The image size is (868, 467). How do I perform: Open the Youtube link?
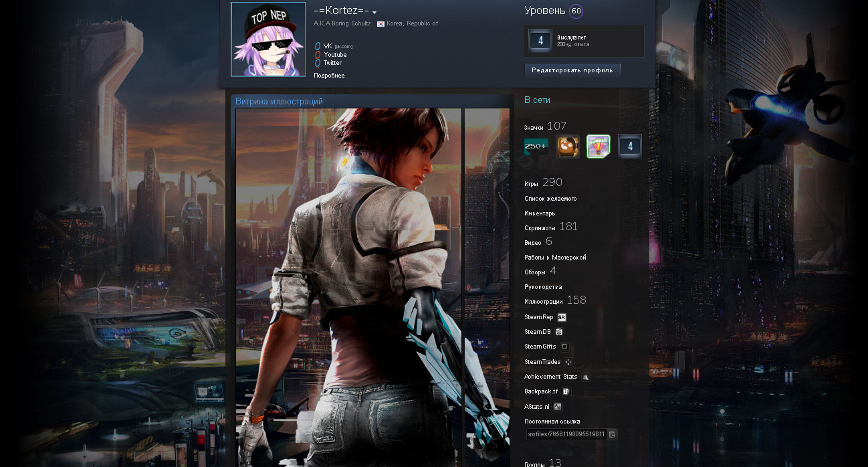335,55
